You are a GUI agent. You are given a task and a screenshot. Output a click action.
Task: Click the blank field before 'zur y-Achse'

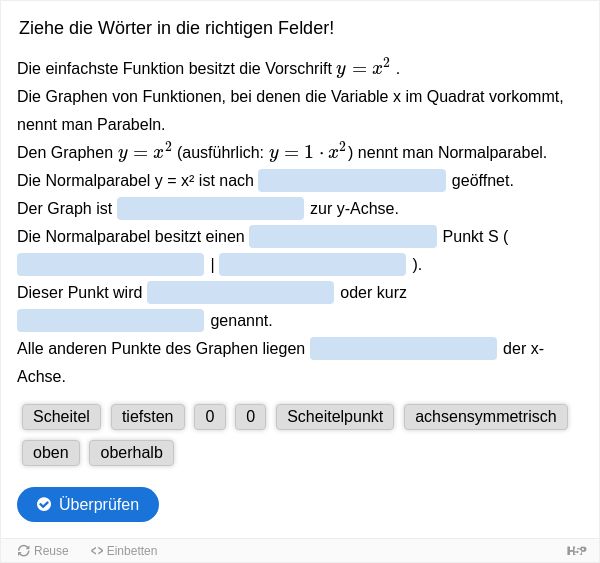(210, 209)
